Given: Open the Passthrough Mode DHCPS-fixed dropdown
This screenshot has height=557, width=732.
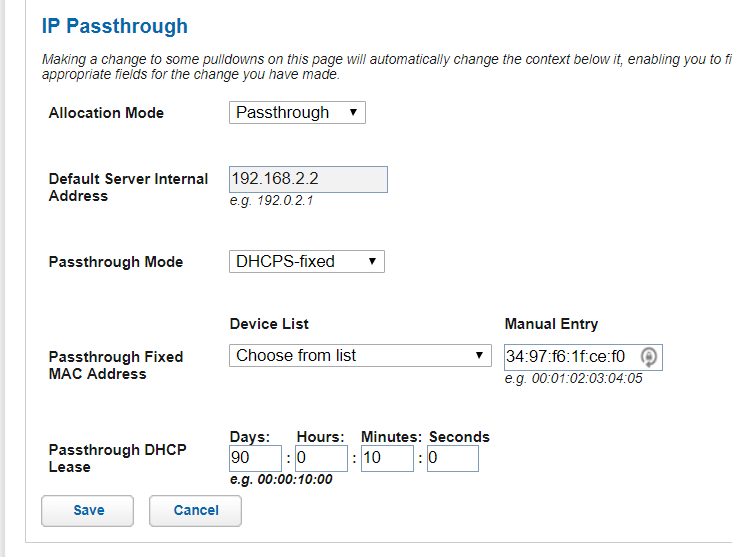Looking at the screenshot, I should [x=306, y=262].
